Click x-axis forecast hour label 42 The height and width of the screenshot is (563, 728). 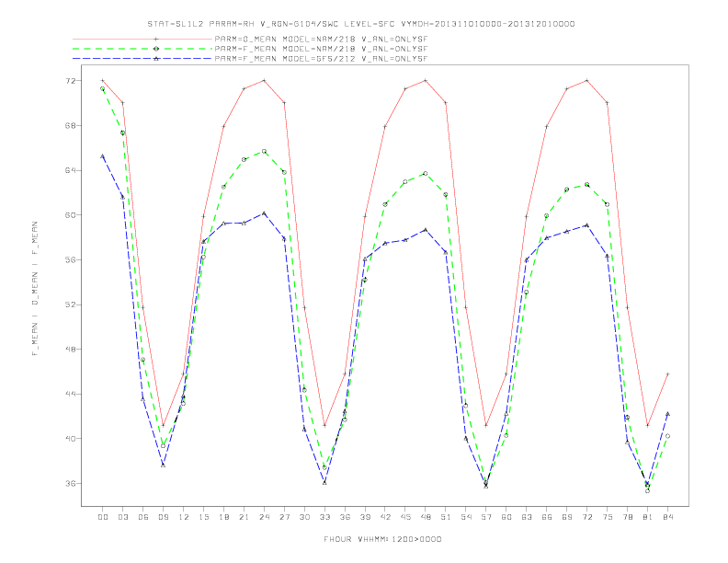coord(385,517)
